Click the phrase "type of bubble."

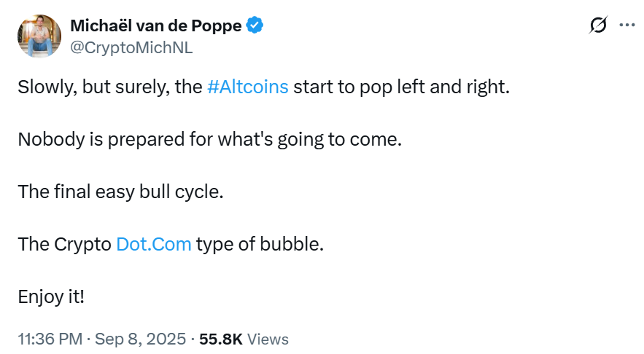click(x=259, y=244)
